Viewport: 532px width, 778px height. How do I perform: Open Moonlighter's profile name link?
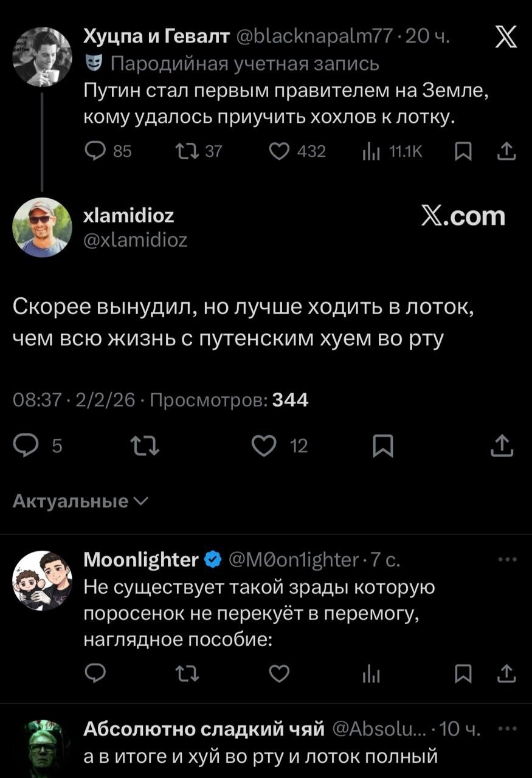[141, 559]
